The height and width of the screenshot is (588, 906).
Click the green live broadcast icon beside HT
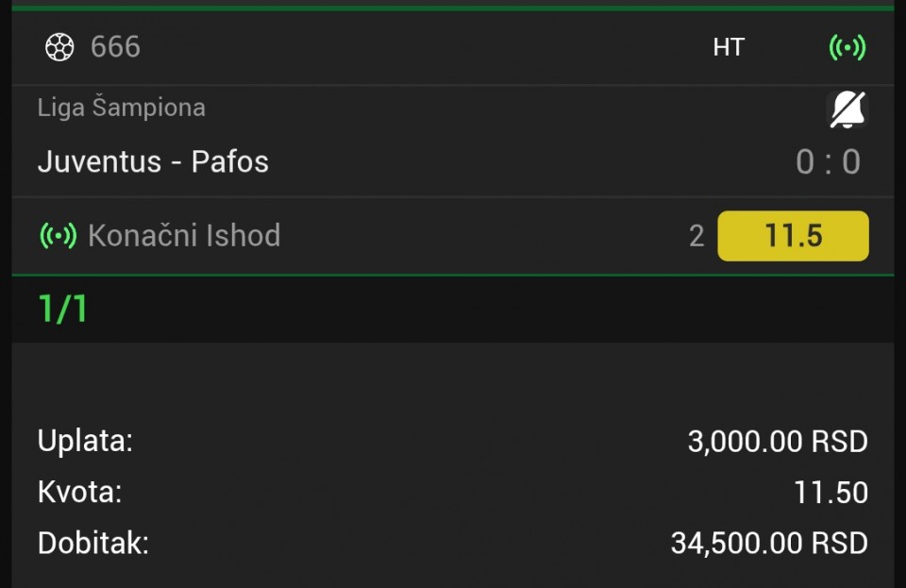point(847,47)
